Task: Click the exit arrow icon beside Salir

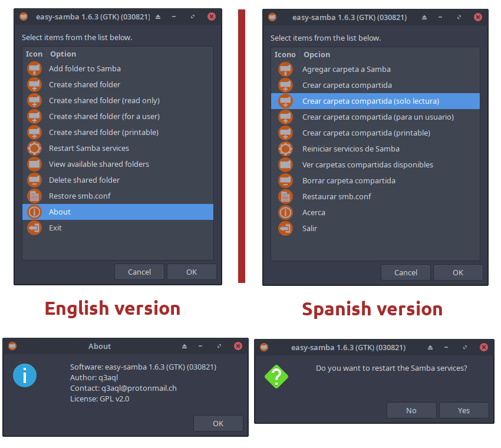Action: pyautogui.click(x=285, y=229)
